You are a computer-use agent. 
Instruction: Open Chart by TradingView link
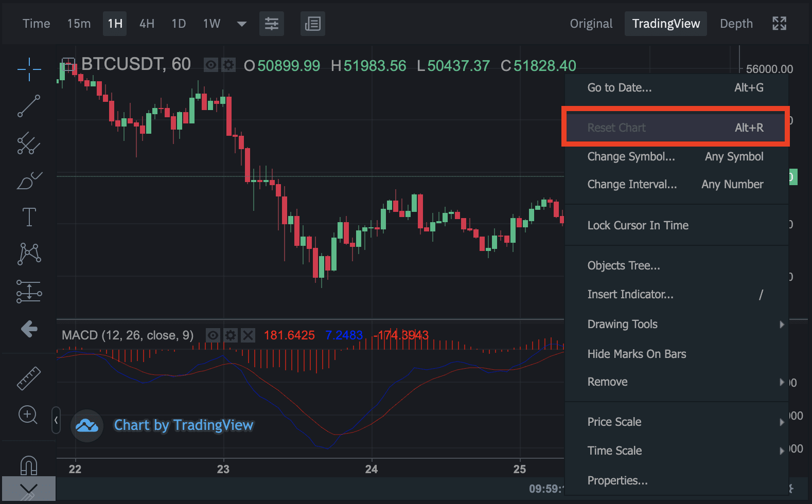184,425
